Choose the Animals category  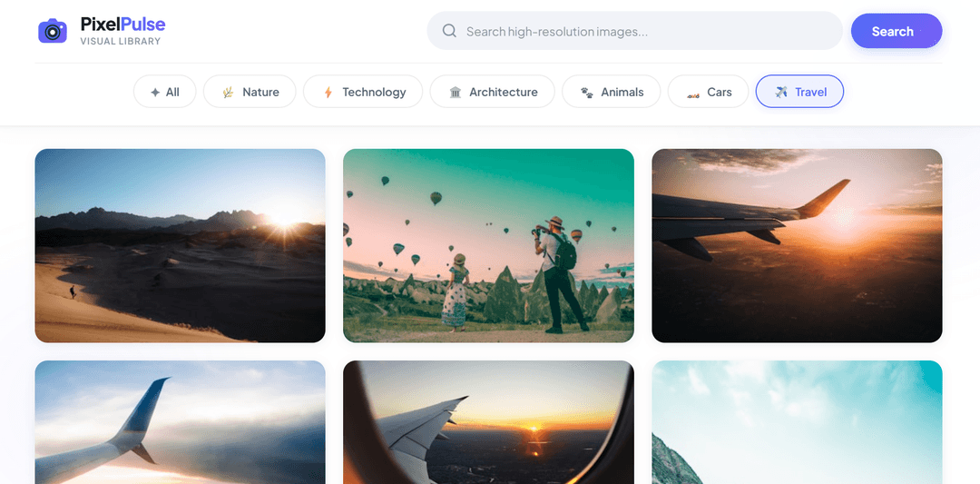click(x=612, y=92)
